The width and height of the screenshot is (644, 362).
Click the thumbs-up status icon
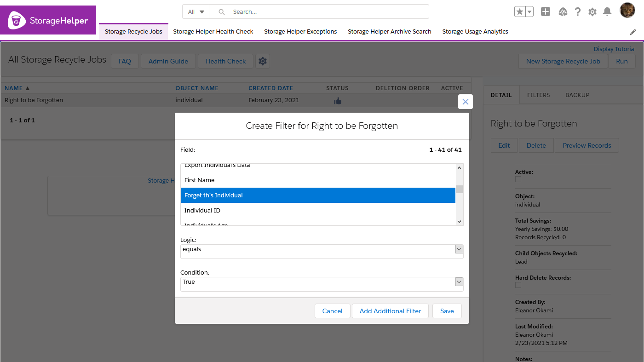338,101
